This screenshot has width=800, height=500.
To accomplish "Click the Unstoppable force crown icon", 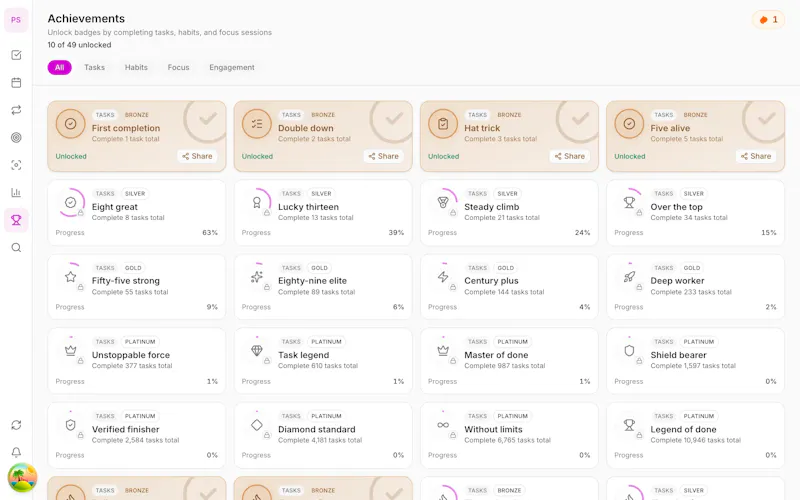I will (70, 351).
